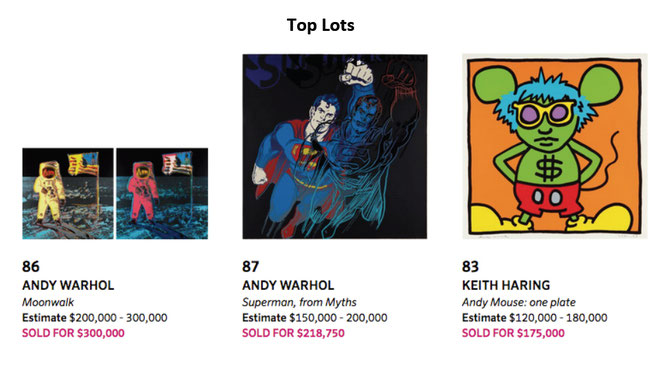
Task: Click the Superman, from Myths title
Action: 299,302
